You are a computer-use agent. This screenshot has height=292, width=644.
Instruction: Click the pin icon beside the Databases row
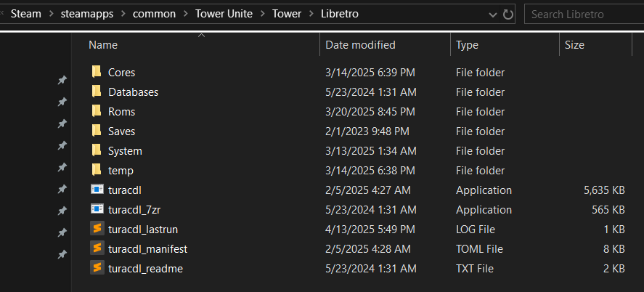click(x=62, y=102)
